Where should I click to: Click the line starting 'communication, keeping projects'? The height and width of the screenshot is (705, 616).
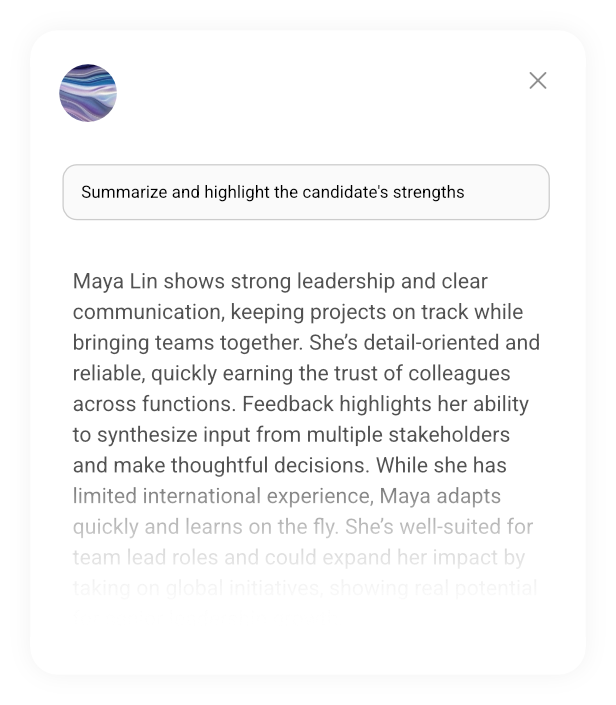[297, 312]
